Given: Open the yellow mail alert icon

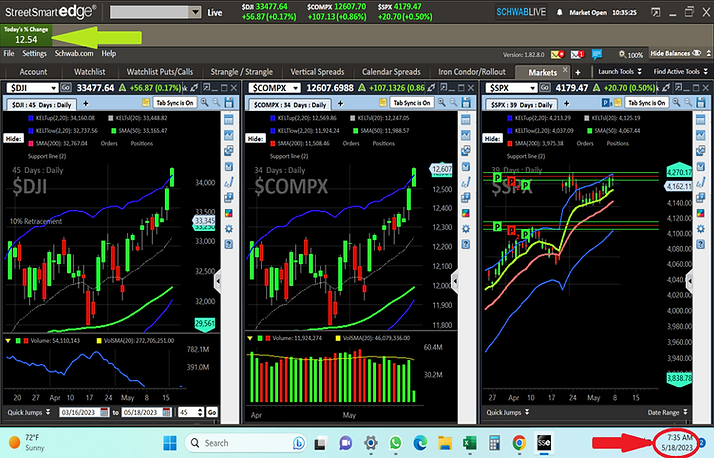Looking at the screenshot, I should tap(557, 55).
